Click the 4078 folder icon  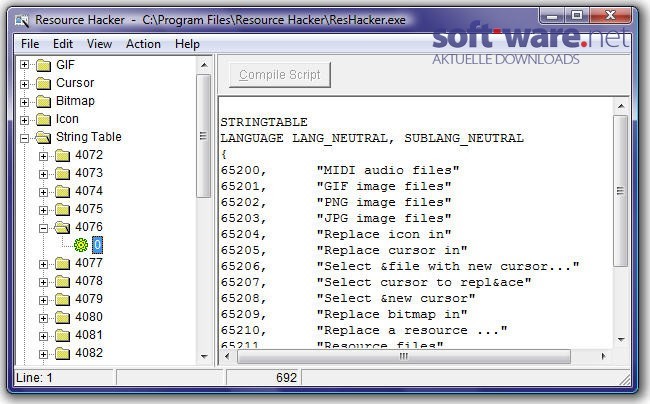63,282
